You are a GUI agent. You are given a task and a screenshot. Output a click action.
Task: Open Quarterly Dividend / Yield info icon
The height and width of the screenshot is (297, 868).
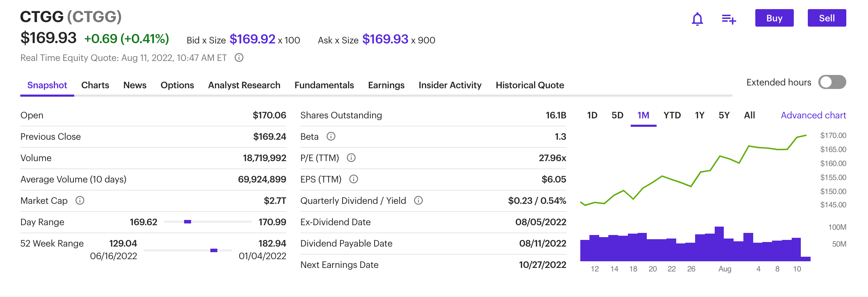tap(418, 200)
